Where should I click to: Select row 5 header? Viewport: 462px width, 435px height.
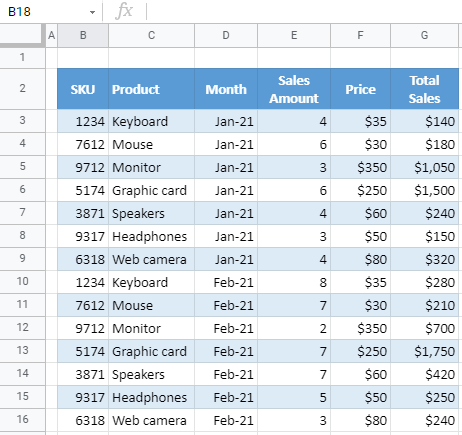[x=22, y=167]
